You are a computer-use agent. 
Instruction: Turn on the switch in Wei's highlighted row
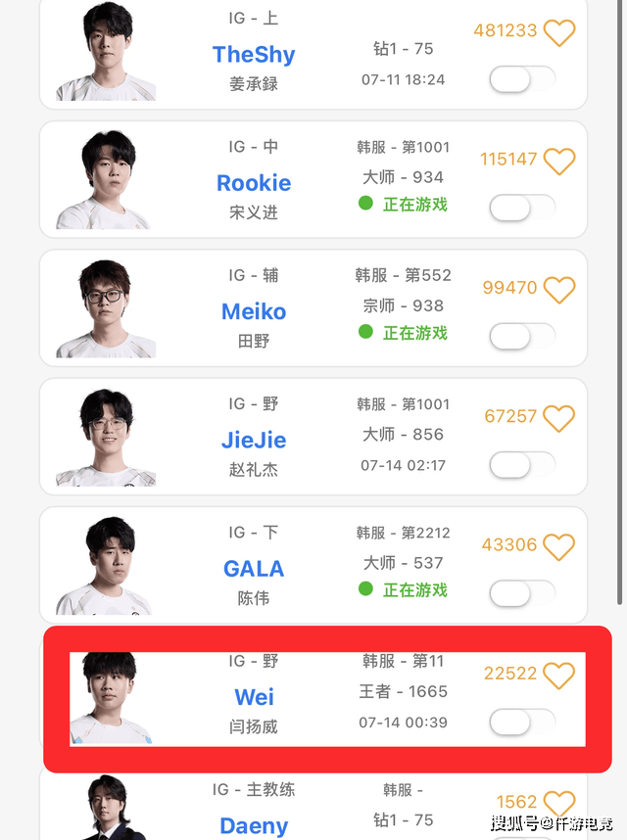tap(520, 721)
